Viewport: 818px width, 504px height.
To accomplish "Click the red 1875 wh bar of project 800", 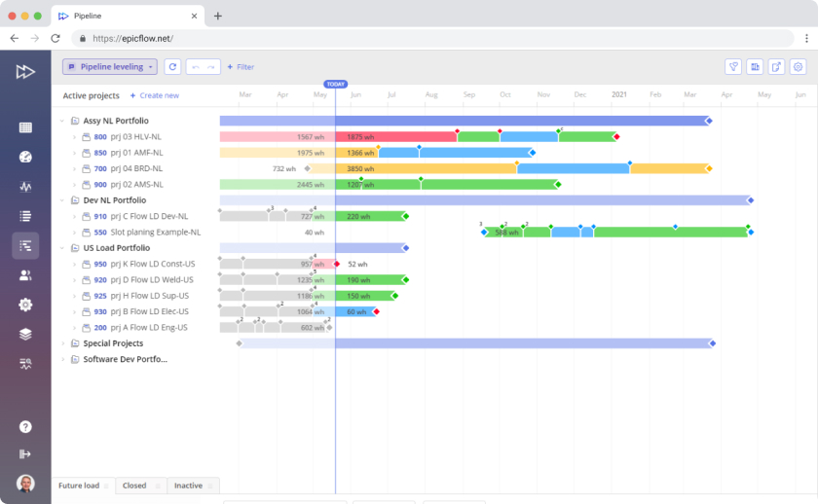I will [x=396, y=137].
